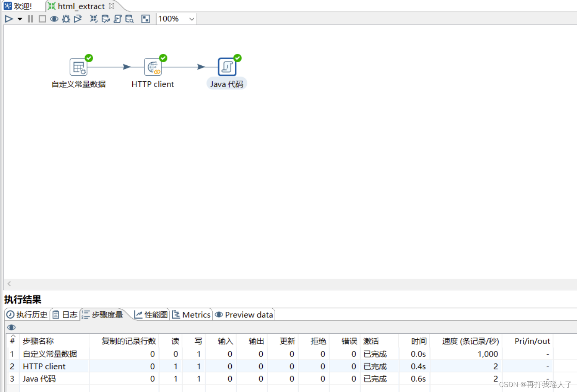The width and height of the screenshot is (577, 392).
Task: Switch to the 日志 tab
Action: [x=65, y=314]
